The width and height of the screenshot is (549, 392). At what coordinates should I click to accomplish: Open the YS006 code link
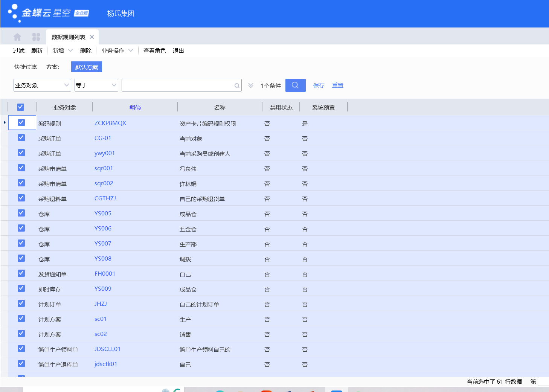[103, 229]
